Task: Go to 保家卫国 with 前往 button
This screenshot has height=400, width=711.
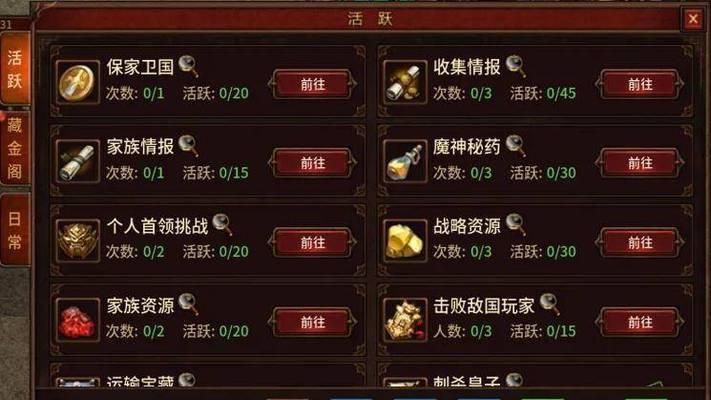Action: pos(312,84)
